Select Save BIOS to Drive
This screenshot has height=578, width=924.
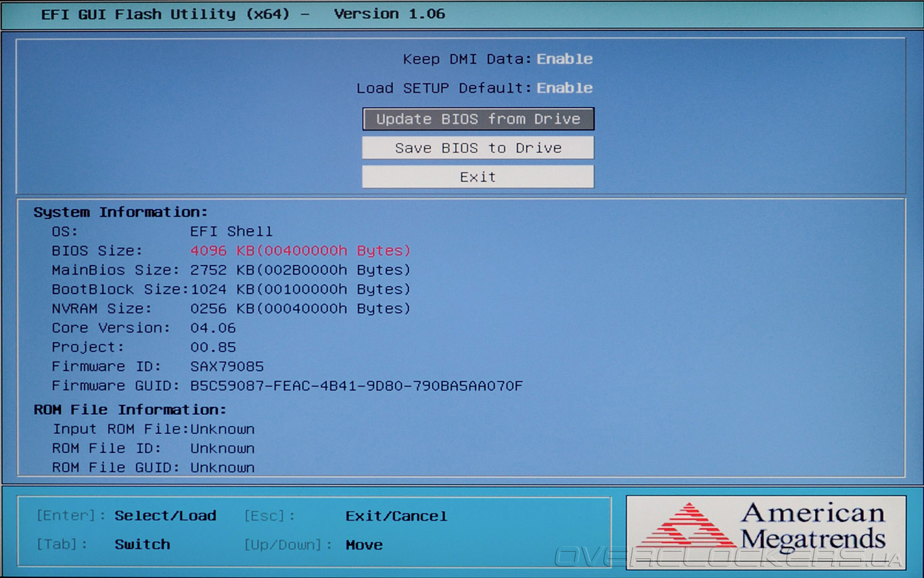[478, 148]
